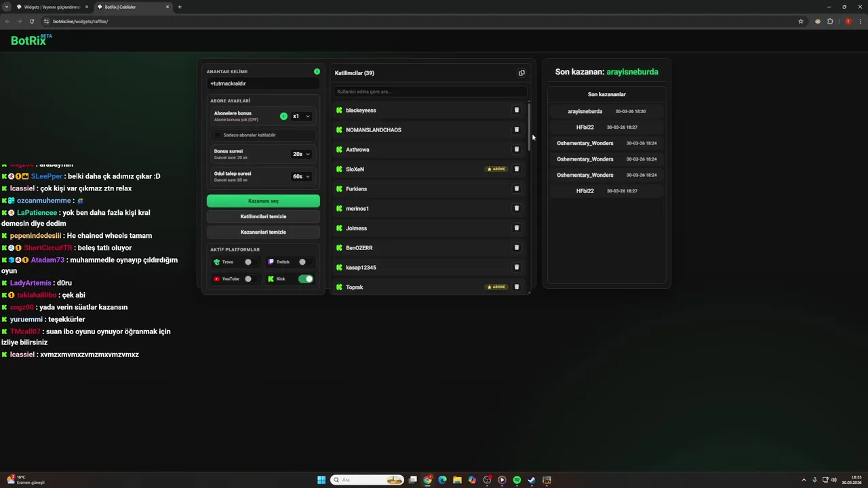Open the browser tab search dropdown
This screenshot has height=488, width=868.
[x=6, y=7]
